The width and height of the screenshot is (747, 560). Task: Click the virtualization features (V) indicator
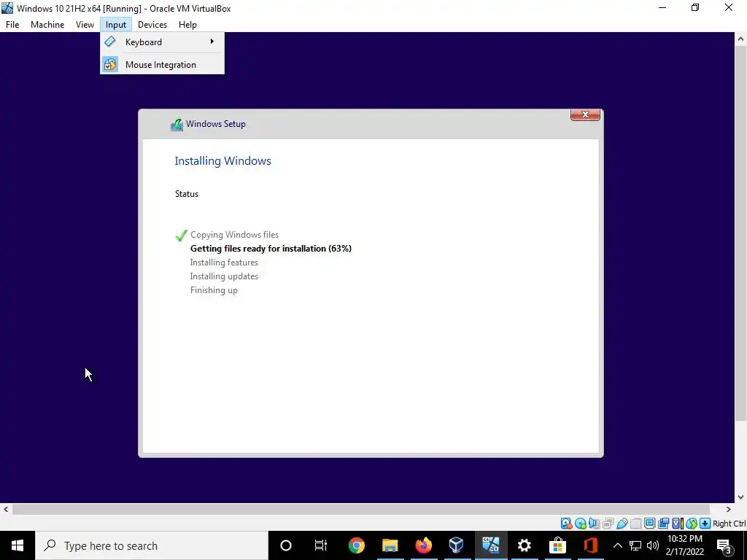pyautogui.click(x=677, y=524)
